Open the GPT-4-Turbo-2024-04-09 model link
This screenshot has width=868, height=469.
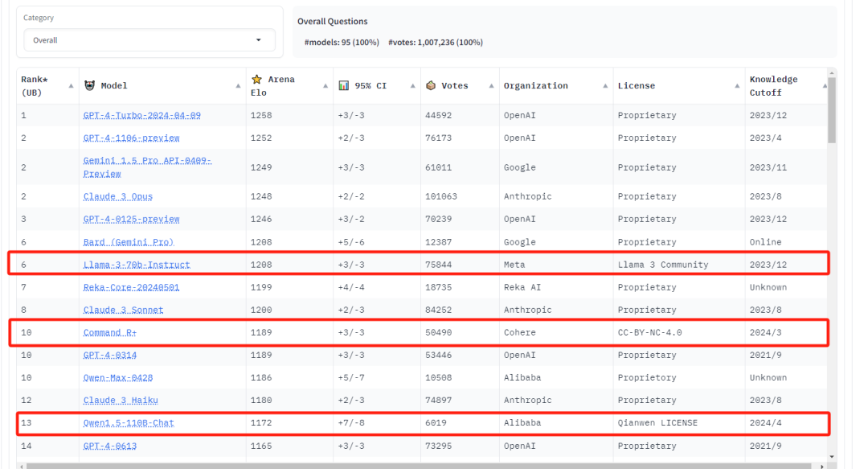pyautogui.click(x=141, y=116)
